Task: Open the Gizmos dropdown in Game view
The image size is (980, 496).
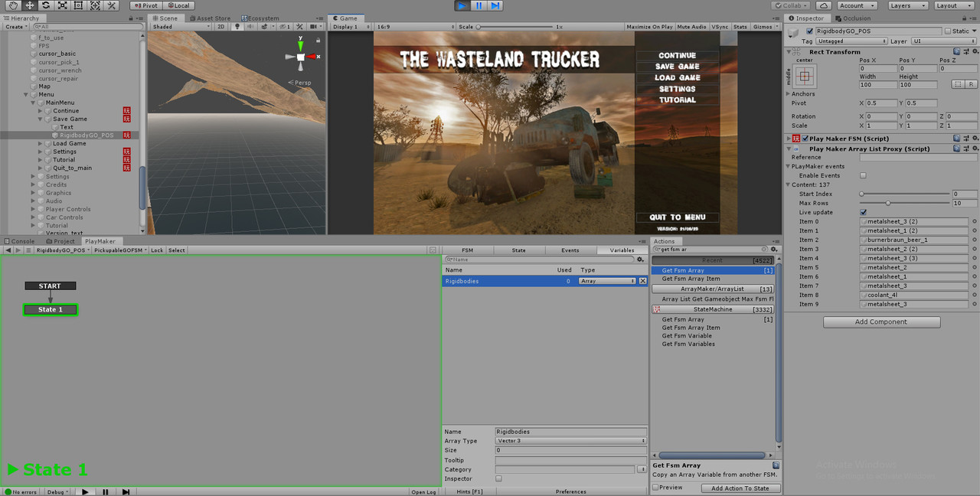Action: pyautogui.click(x=766, y=27)
